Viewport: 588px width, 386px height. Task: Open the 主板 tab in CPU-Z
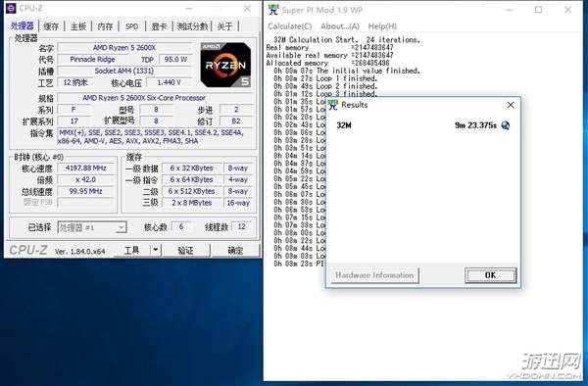[78, 26]
